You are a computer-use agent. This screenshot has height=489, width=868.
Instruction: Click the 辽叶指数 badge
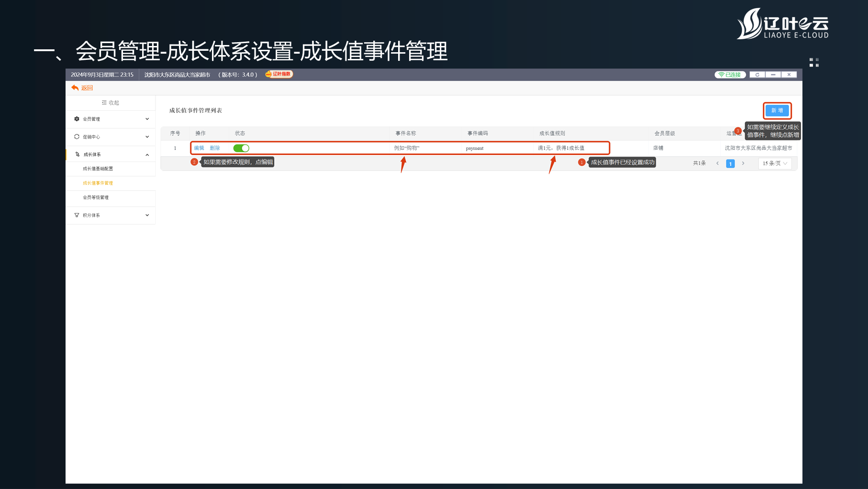(278, 74)
